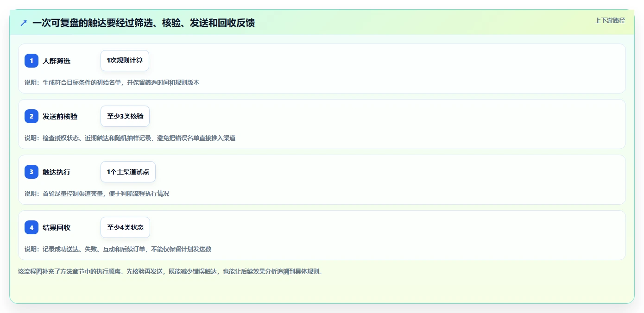The width and height of the screenshot is (644, 313).
Task: Select the '结果回收' step title
Action: coord(57,227)
